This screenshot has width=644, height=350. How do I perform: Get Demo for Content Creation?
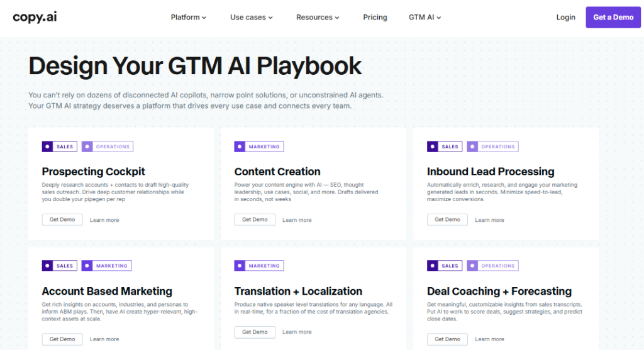(x=255, y=219)
